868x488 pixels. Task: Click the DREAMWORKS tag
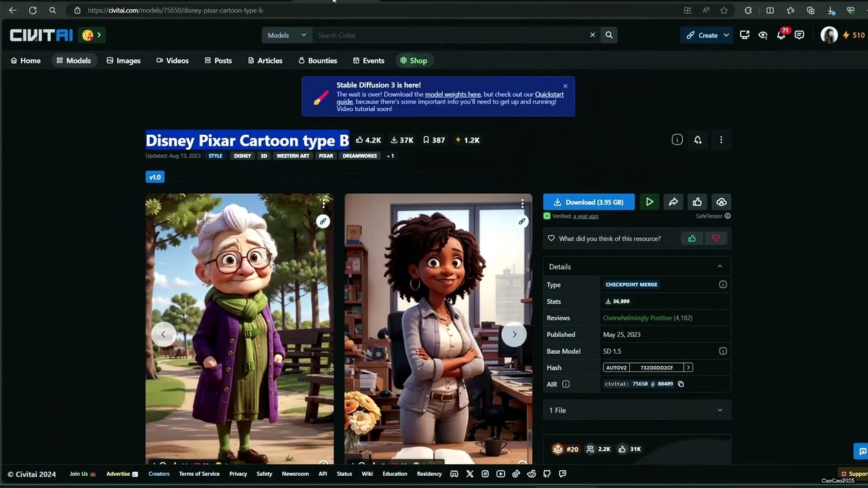360,156
